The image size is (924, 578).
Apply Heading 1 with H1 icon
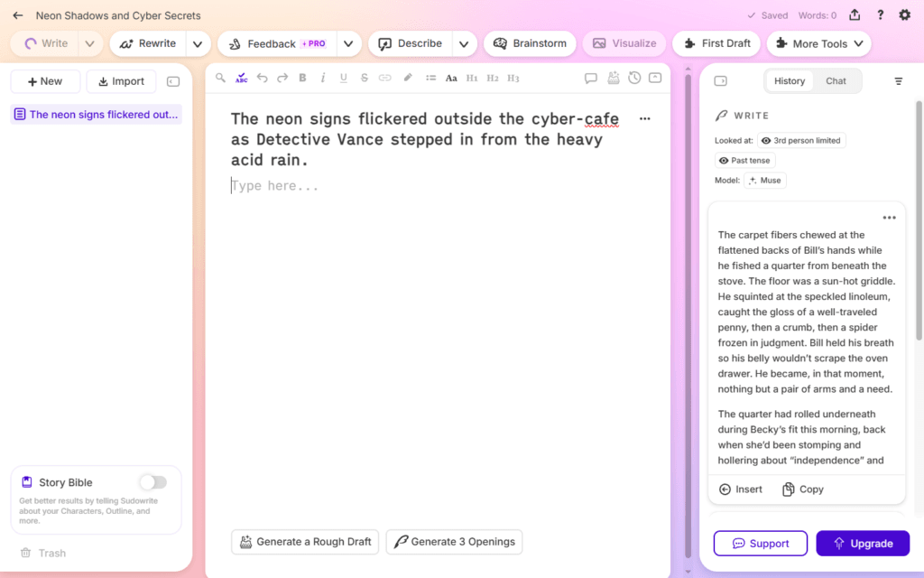point(472,78)
